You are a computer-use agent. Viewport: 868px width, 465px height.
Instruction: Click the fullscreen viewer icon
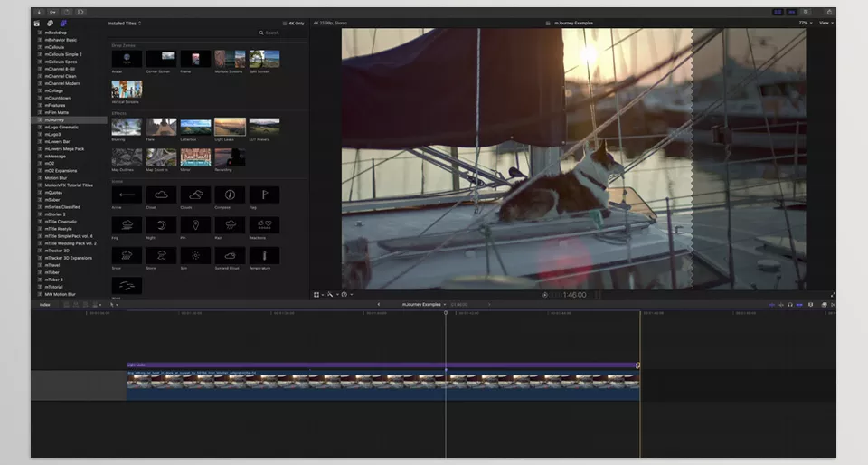pyautogui.click(x=833, y=295)
